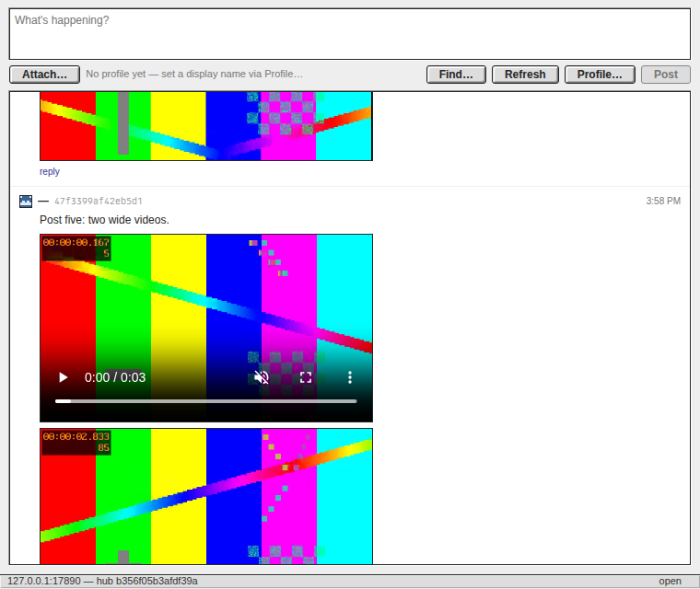Screen dimensions: 700x589
Task: Click the second wide video thumbnail
Action: 206,496
